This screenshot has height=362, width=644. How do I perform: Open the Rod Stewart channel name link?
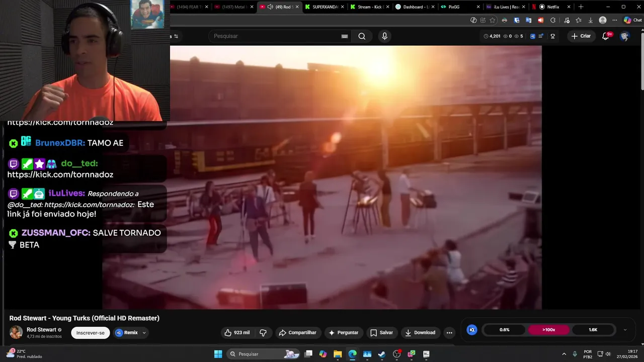41,330
